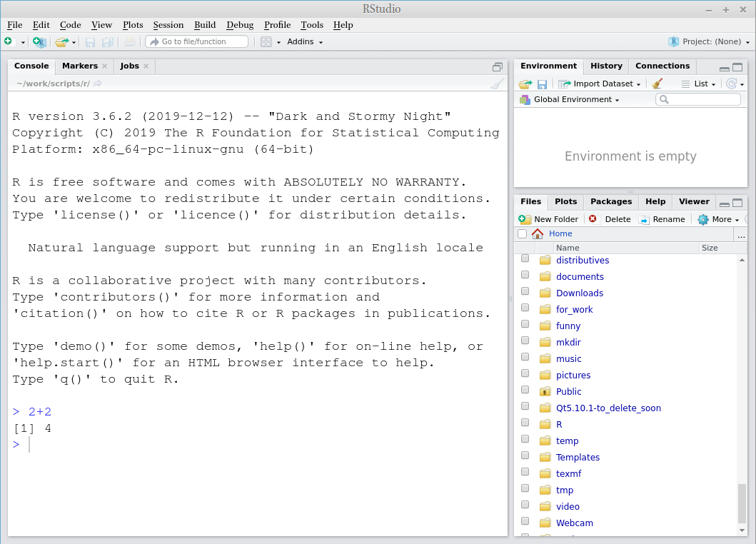Click the console pane maximize icon
Image resolution: width=756 pixels, height=544 pixels.
point(498,66)
